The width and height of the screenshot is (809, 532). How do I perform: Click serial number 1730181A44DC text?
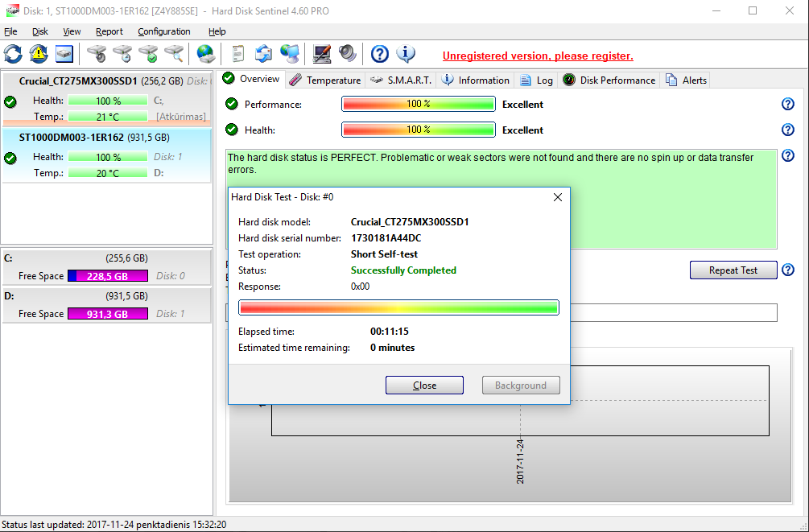[386, 238]
